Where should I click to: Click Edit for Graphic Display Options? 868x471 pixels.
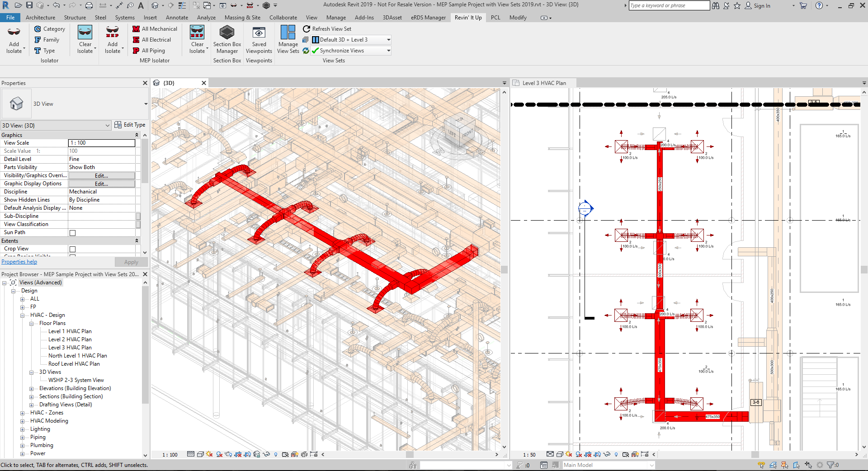pyautogui.click(x=101, y=184)
